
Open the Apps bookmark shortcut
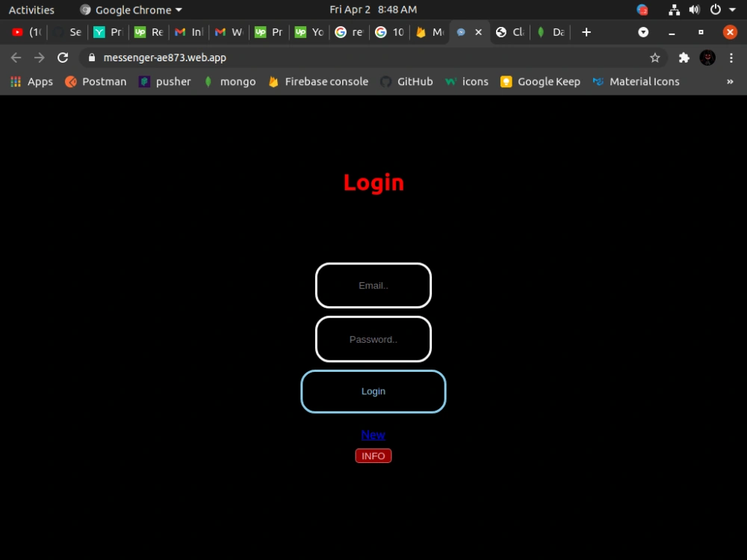(x=31, y=81)
